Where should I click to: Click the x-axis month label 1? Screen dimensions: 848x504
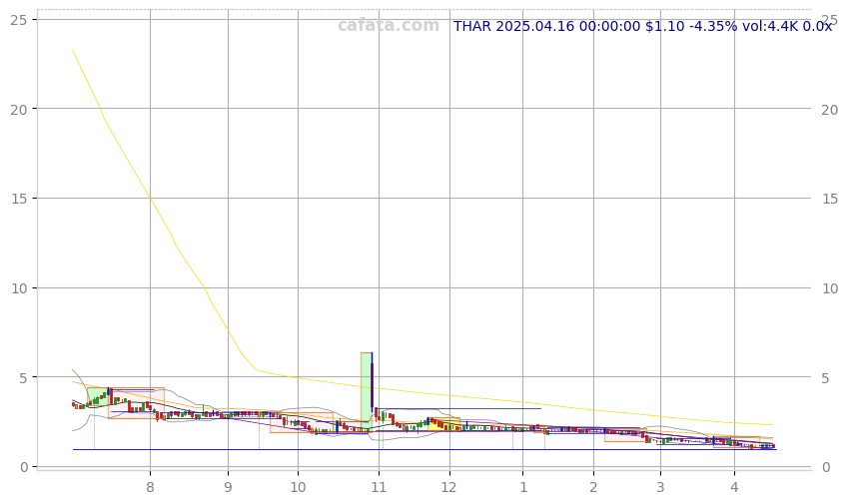click(x=523, y=487)
